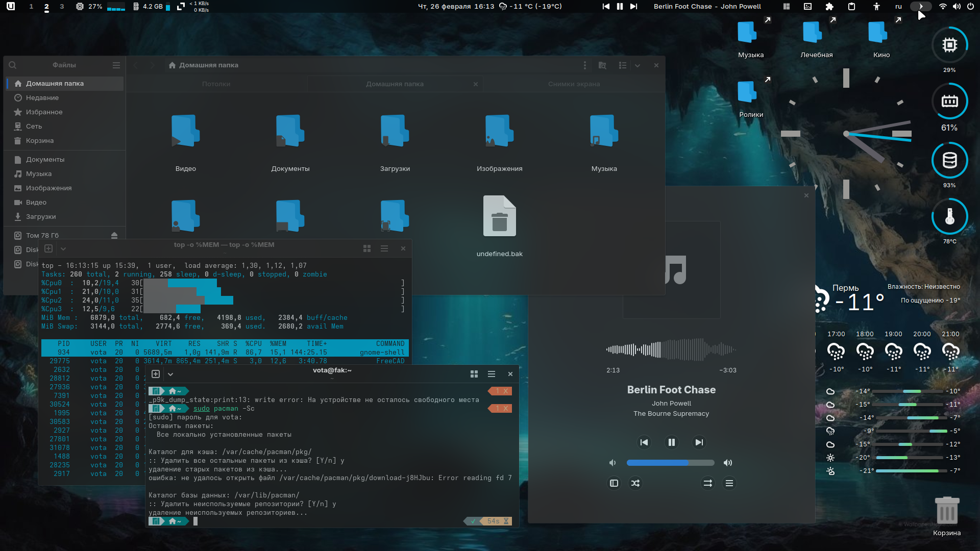The width and height of the screenshot is (980, 551).
Task: Open the file manager search
Action: pyautogui.click(x=13, y=65)
